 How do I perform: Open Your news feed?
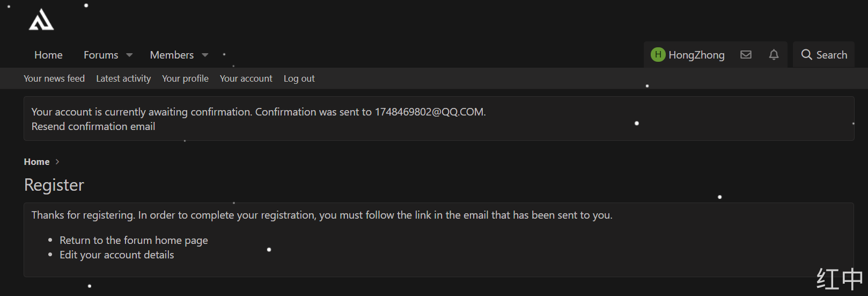point(54,78)
